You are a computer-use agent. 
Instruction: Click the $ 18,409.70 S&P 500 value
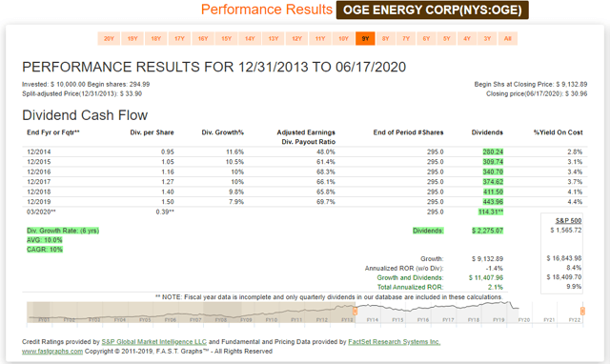(x=564, y=277)
